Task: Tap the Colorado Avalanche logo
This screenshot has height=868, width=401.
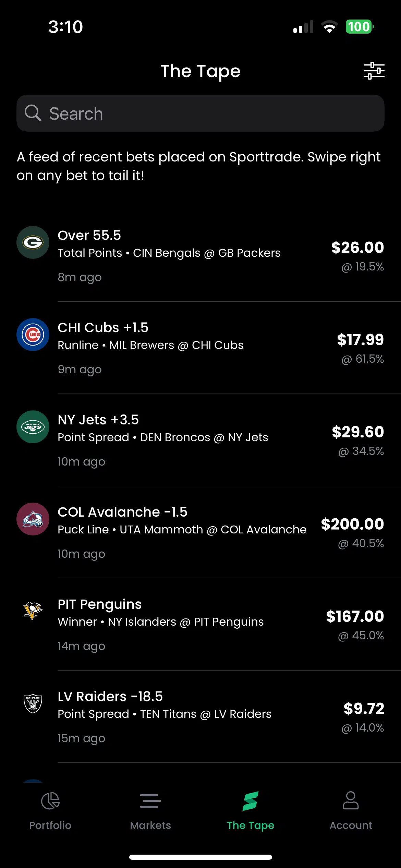Action: pyautogui.click(x=33, y=519)
